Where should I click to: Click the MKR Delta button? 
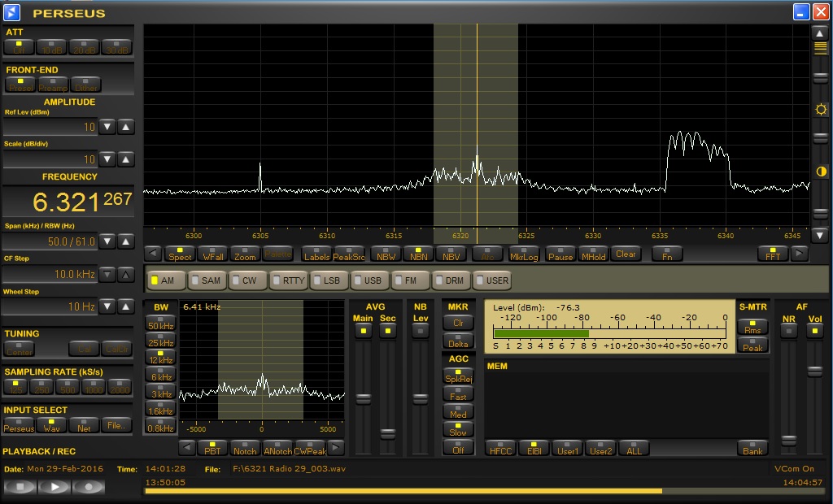pyautogui.click(x=458, y=341)
